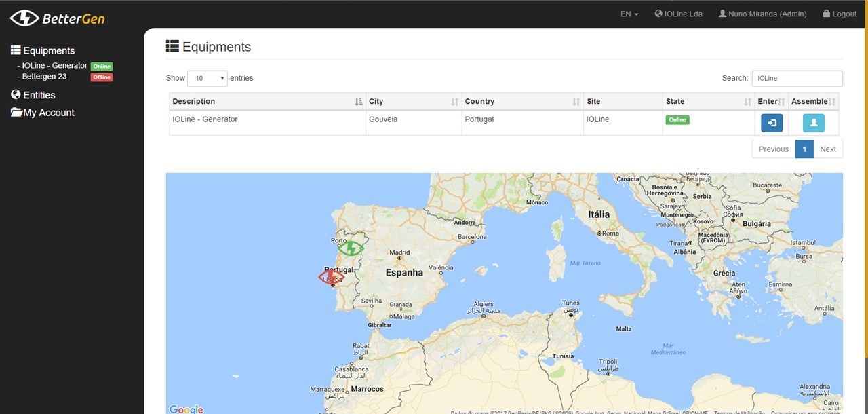Viewport: 868px width, 414px height.
Task: Click the Assemble user button icon
Action: pos(814,123)
